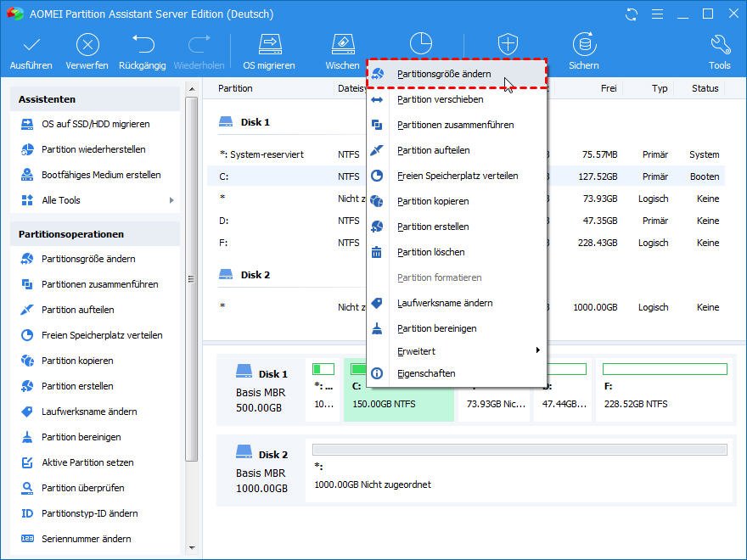Viewport: 747px width, 560px height.
Task: Click the pie chart toolbar icon
Action: point(421,44)
